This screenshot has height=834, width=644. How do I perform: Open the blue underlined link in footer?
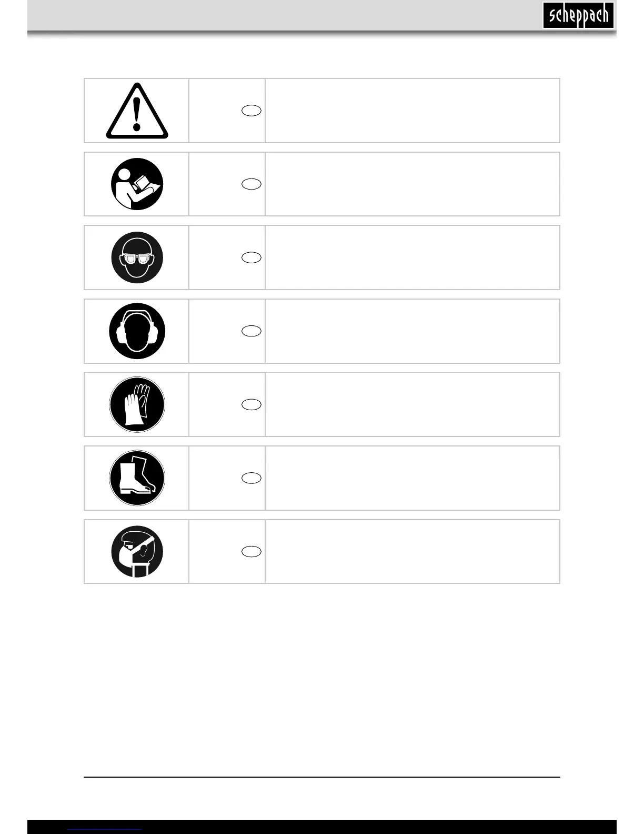click(105, 829)
